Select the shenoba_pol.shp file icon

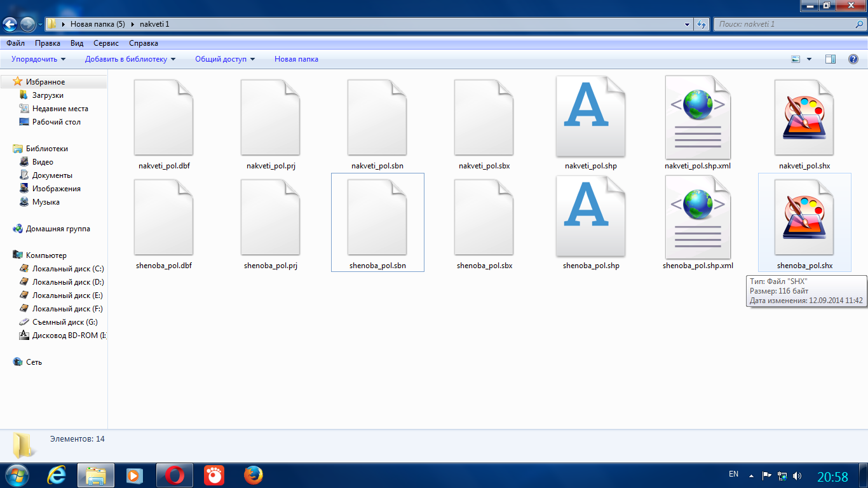[591, 217]
